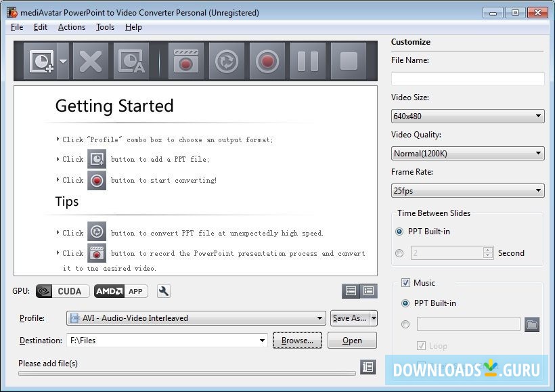Open the Help menu
The height and width of the screenshot is (392, 555).
click(133, 27)
